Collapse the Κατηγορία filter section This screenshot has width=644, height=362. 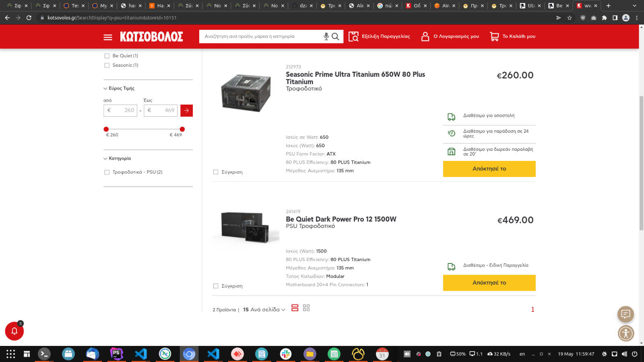point(118,158)
